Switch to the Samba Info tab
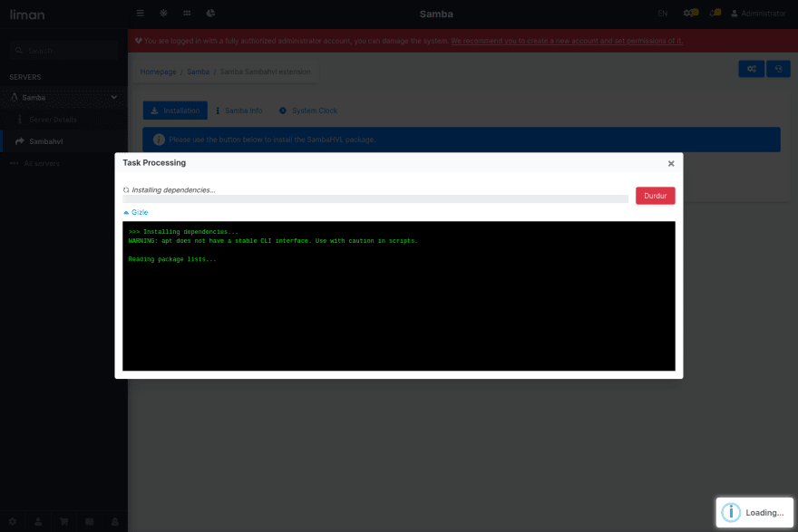This screenshot has width=798, height=532. (x=238, y=111)
